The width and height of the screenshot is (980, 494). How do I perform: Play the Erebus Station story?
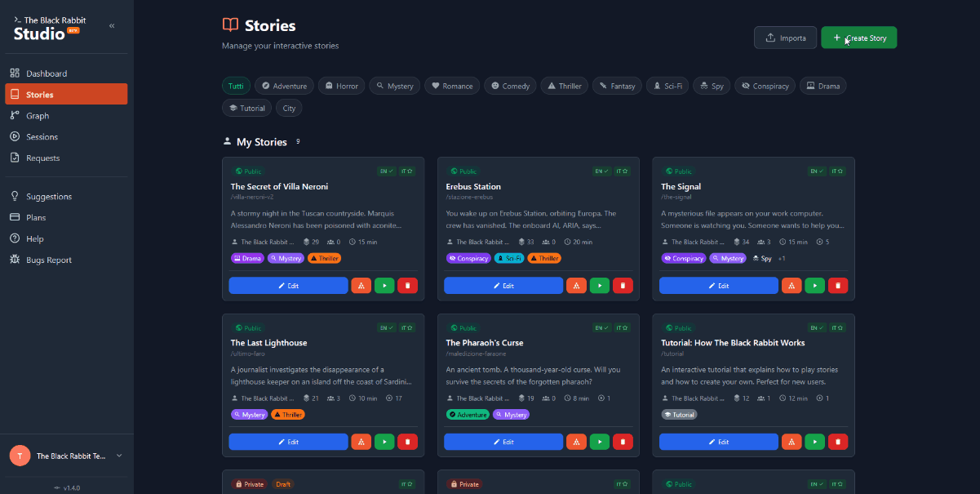pos(600,286)
